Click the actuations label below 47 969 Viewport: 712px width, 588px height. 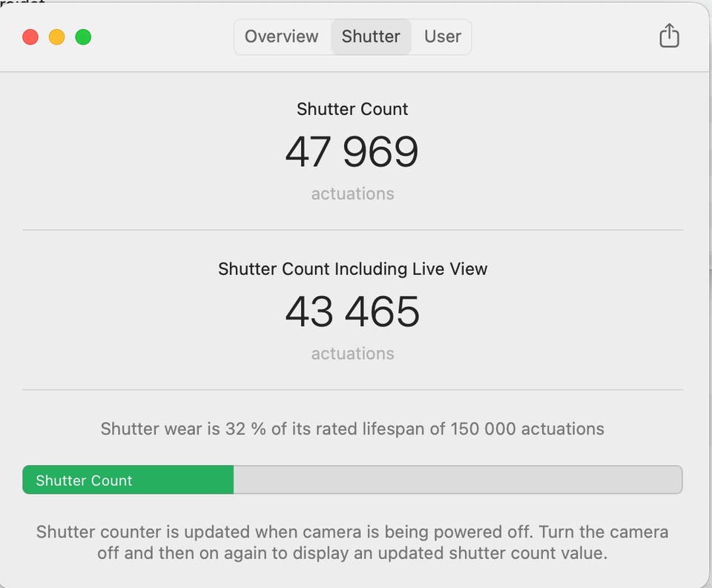pyautogui.click(x=352, y=194)
